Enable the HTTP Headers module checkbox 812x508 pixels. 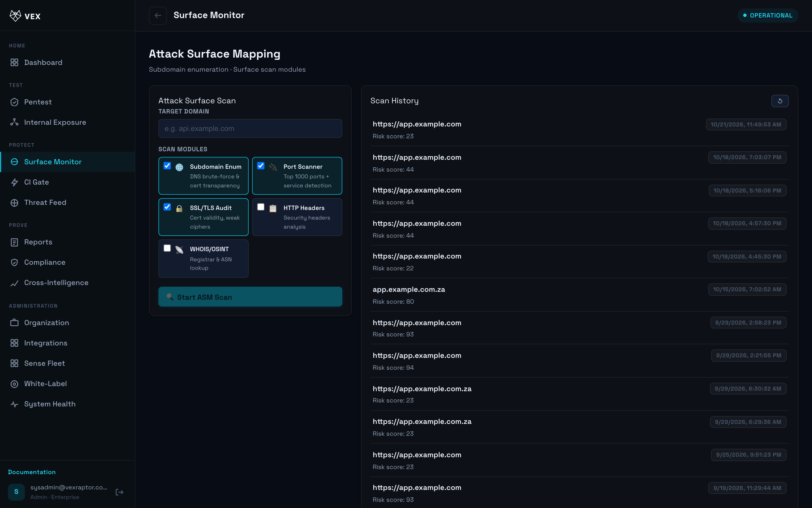[x=261, y=207]
